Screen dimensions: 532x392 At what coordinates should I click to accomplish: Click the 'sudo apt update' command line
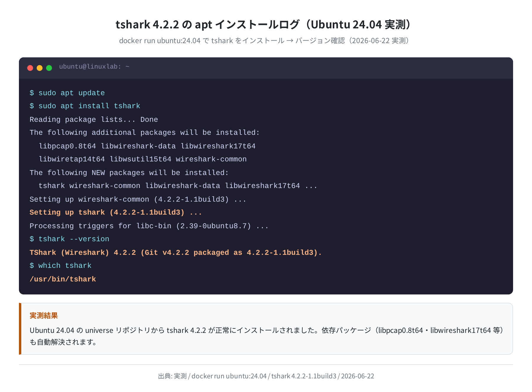coord(67,93)
